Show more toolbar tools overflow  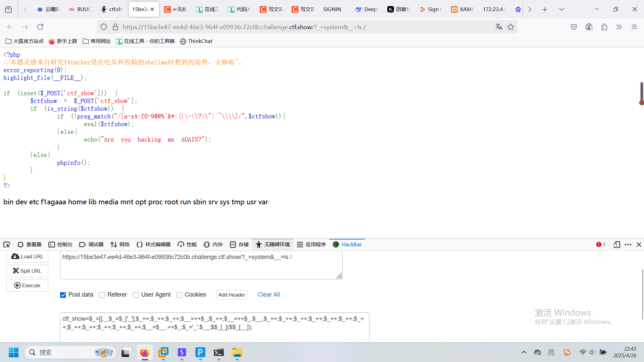coord(619,27)
